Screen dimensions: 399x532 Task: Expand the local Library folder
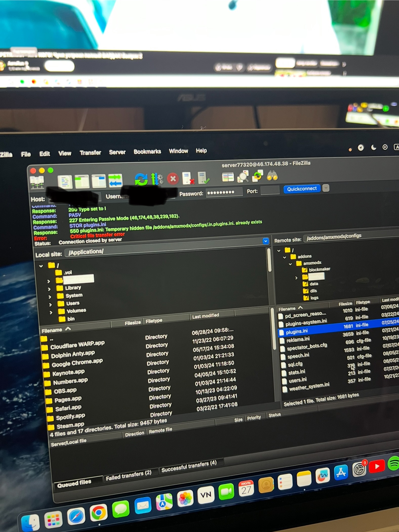pos(49,289)
